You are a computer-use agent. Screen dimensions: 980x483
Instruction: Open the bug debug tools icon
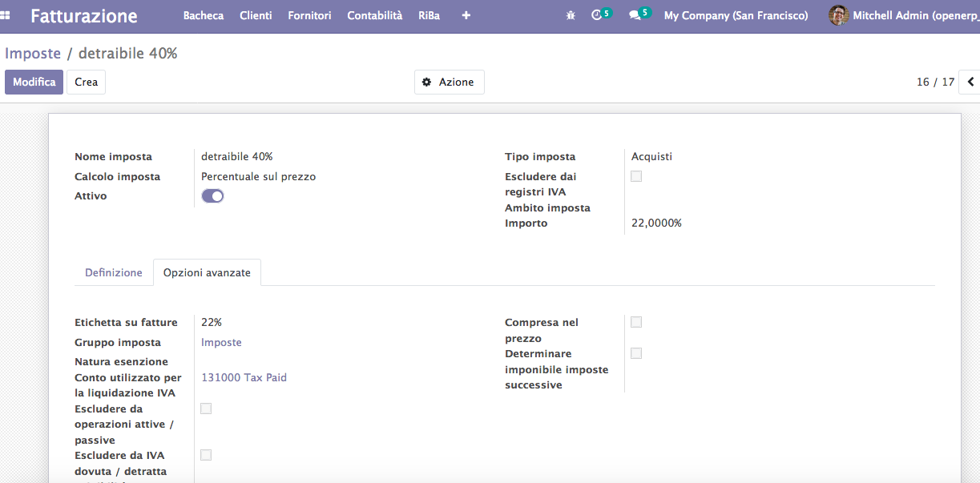pyautogui.click(x=571, y=15)
